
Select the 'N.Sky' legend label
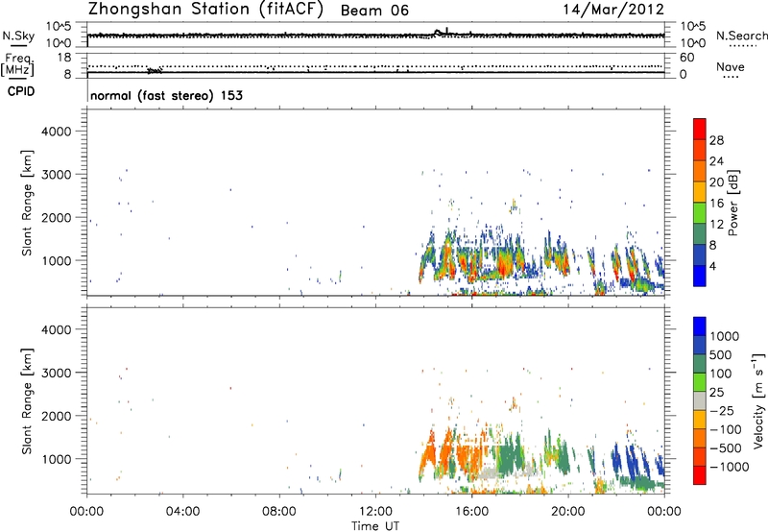(x=18, y=36)
